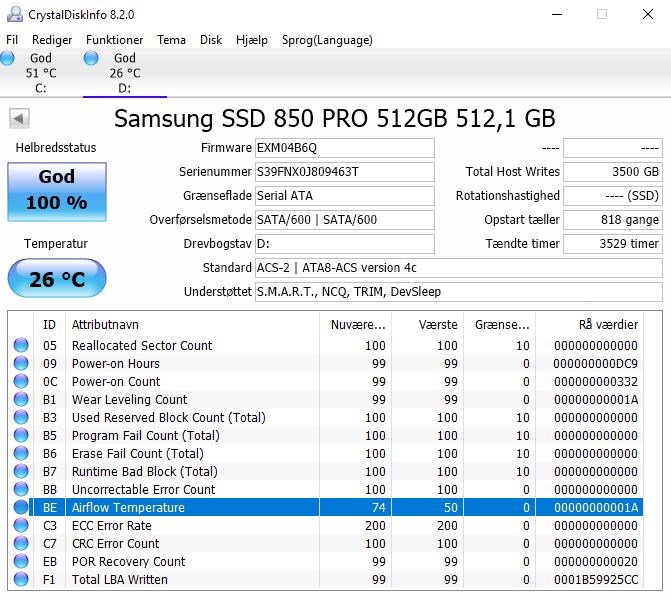Image resolution: width=671 pixels, height=599 pixels.
Task: Switch to the D: disk tab
Action: (125, 73)
